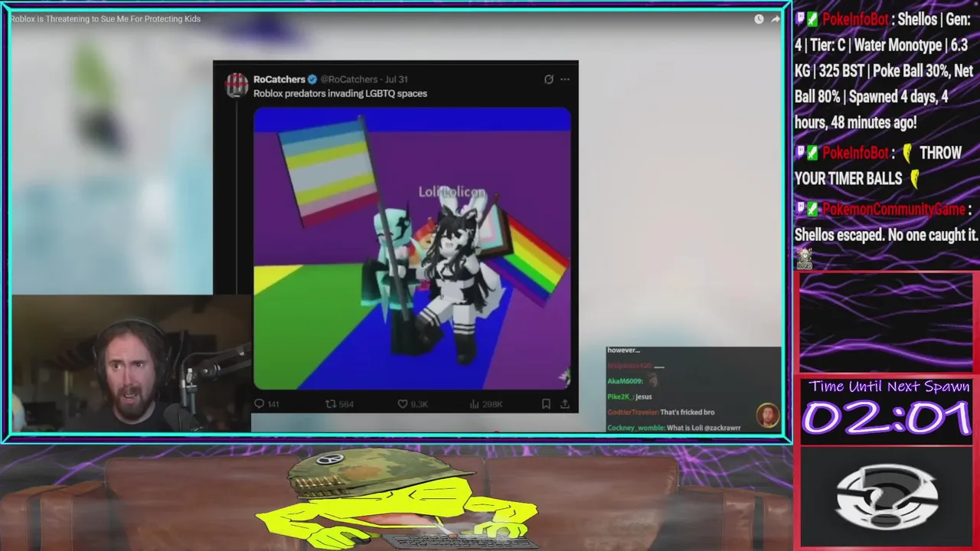Click the mystery Pokémon question-mark silhouette
Screen dimensions: 980x551
(x=887, y=497)
